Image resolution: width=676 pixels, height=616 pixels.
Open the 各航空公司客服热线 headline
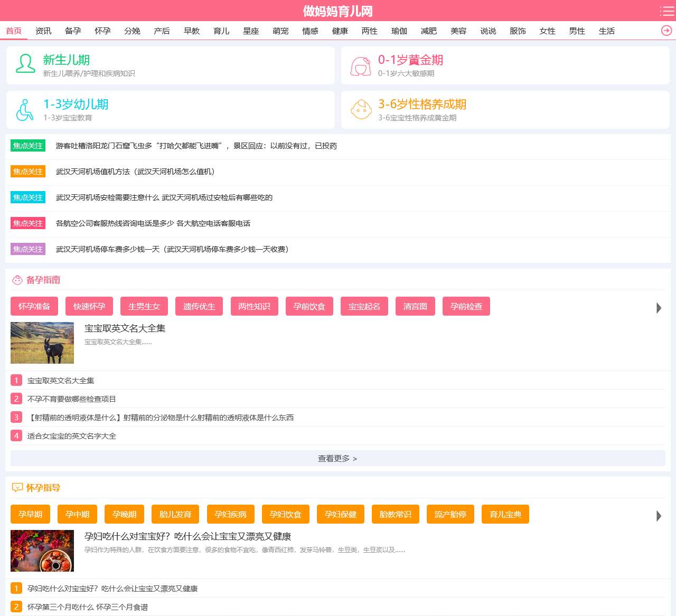[153, 223]
